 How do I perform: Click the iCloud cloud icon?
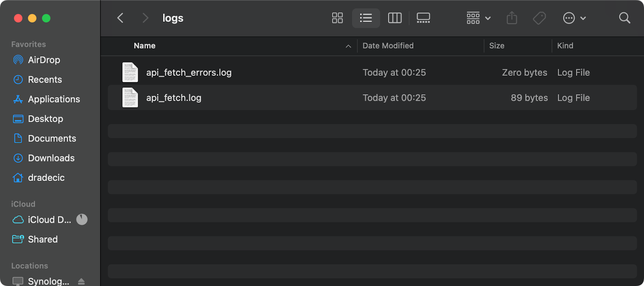[18, 220]
